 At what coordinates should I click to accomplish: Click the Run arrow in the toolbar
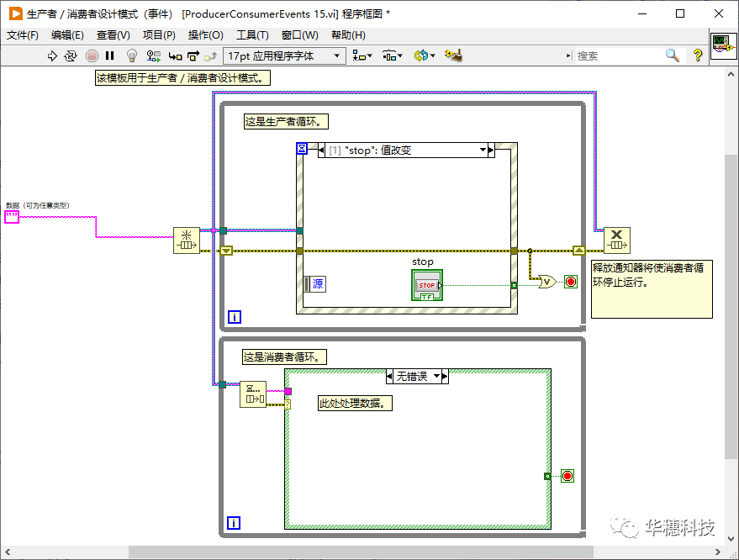pos(52,55)
